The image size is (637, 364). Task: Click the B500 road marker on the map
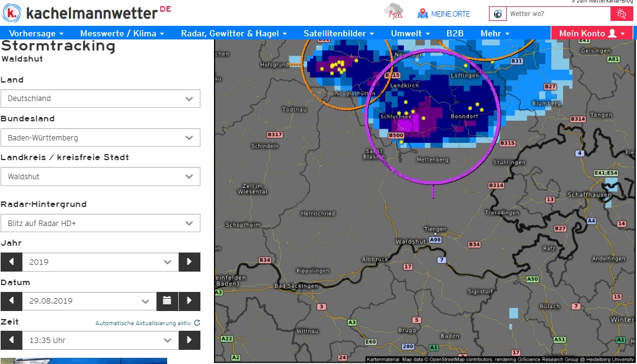pos(396,135)
